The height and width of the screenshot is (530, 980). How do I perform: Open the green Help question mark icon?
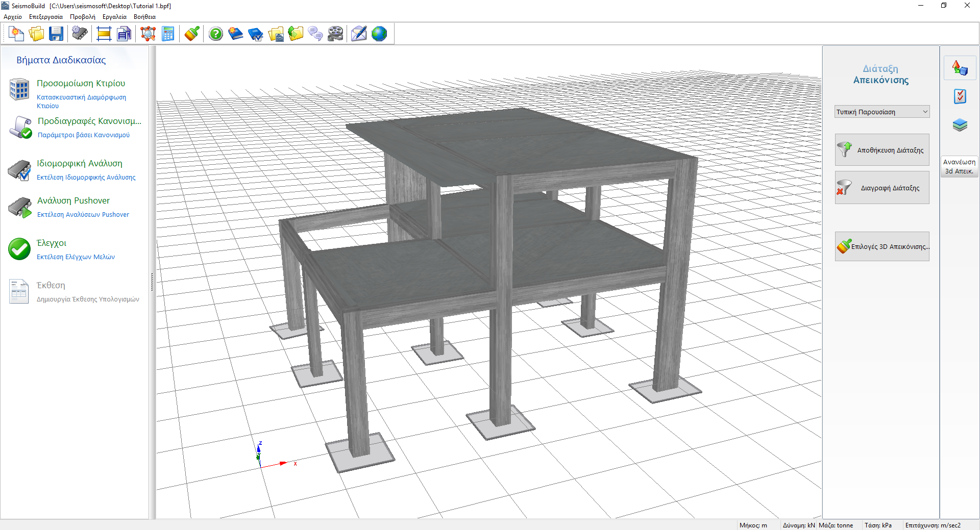(216, 34)
